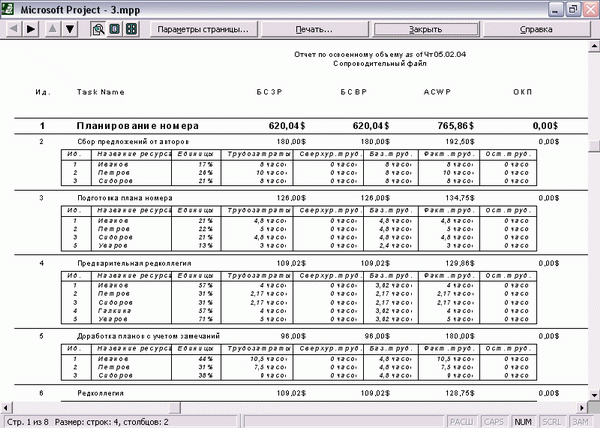The height and width of the screenshot is (428, 600).
Task: Click the 'Ид.' column header
Action: point(43,92)
